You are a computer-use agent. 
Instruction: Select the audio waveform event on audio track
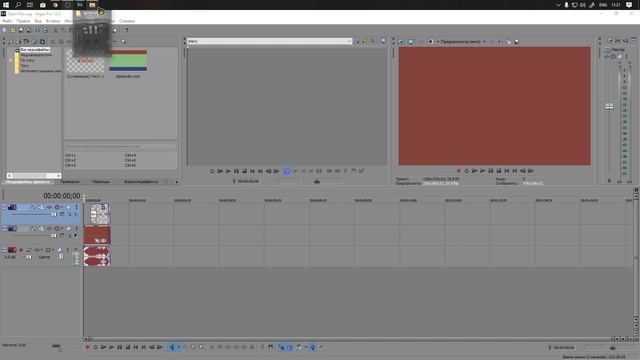tap(97, 256)
